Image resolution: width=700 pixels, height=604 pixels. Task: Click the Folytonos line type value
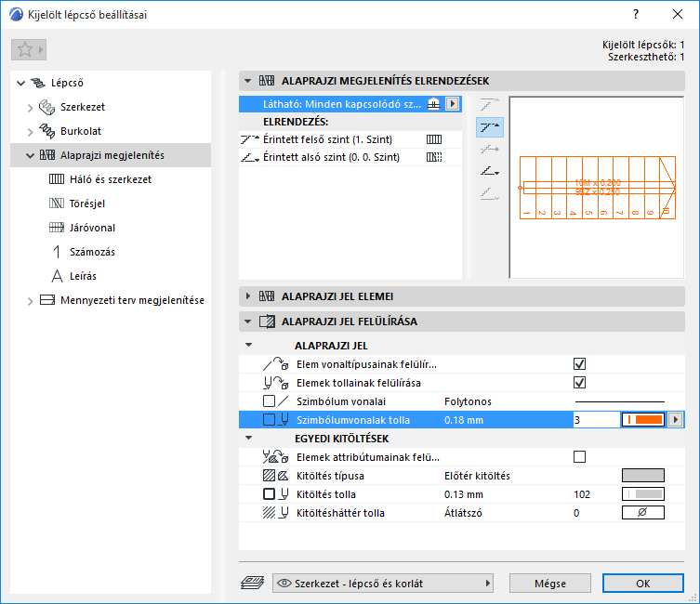click(x=468, y=401)
